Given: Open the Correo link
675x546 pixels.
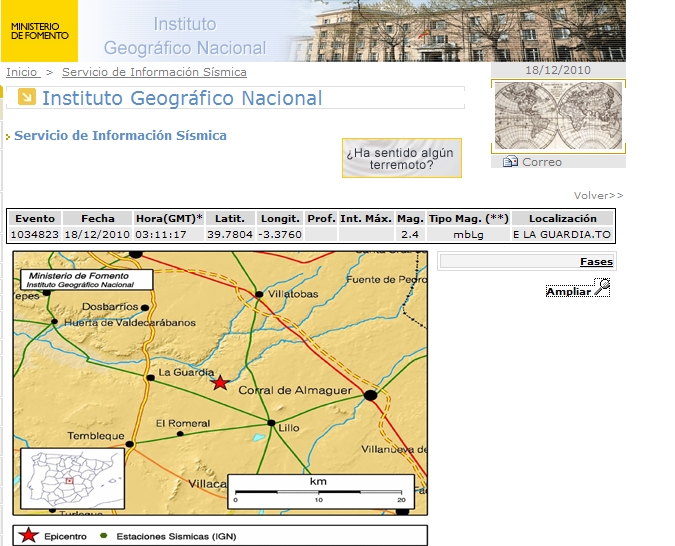Looking at the screenshot, I should [x=542, y=162].
